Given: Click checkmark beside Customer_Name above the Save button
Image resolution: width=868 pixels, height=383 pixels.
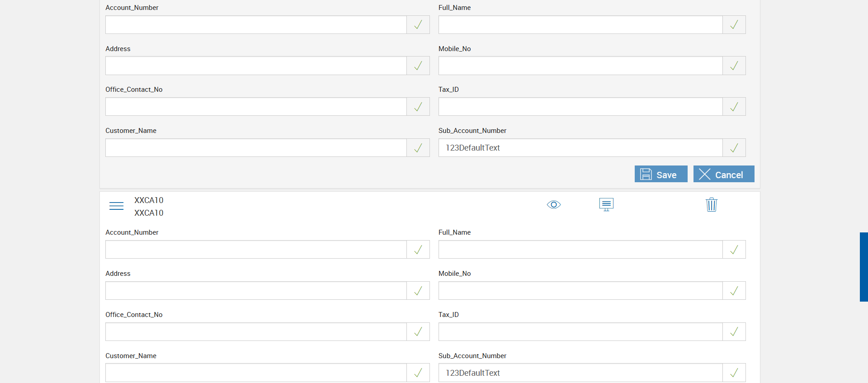Looking at the screenshot, I should tap(418, 148).
